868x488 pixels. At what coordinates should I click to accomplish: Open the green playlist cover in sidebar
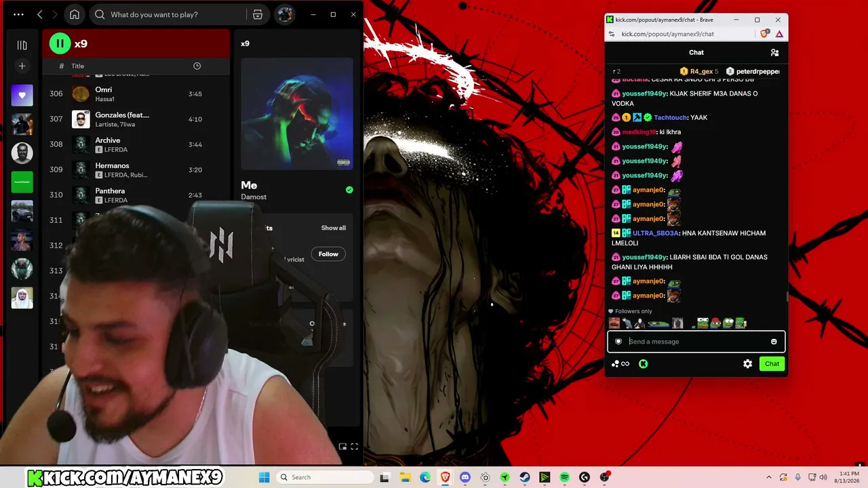(x=22, y=182)
